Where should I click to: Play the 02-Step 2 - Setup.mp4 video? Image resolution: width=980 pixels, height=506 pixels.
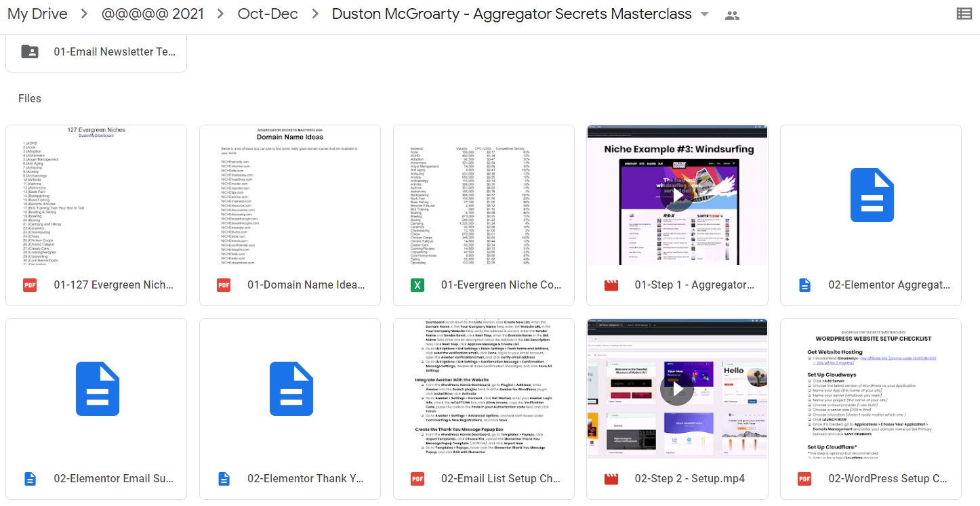pos(677,389)
